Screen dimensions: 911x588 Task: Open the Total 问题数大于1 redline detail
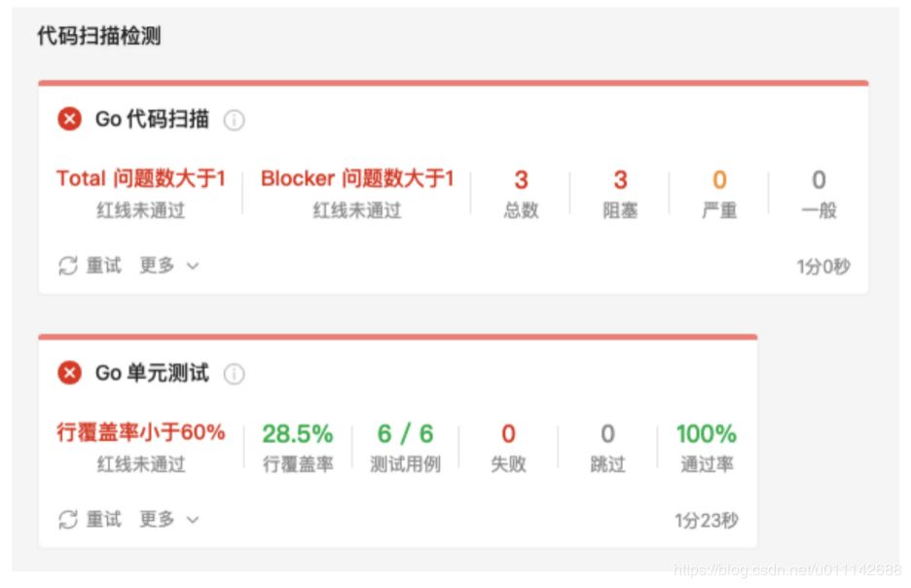(140, 178)
